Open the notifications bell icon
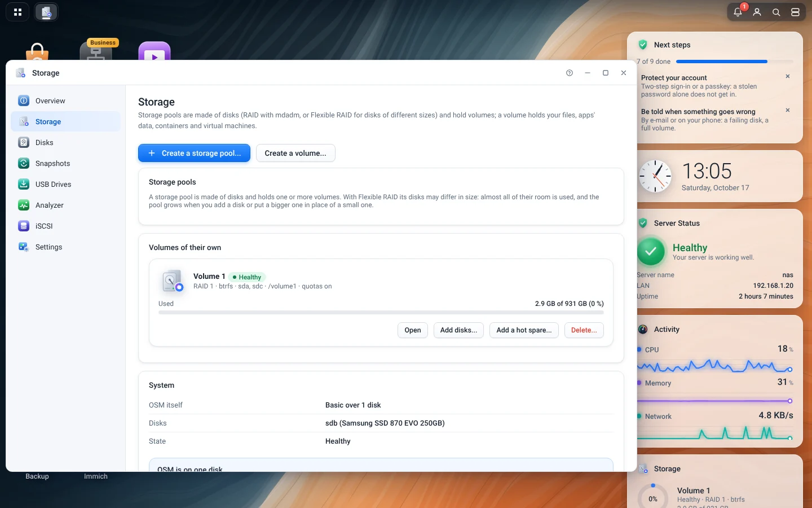Screen dimensions: 812x508 (x=738, y=12)
